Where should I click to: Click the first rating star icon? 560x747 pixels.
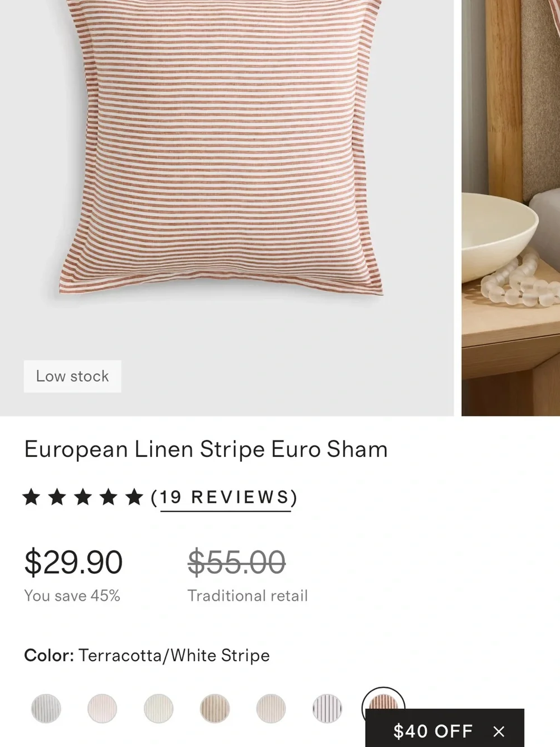(x=32, y=497)
